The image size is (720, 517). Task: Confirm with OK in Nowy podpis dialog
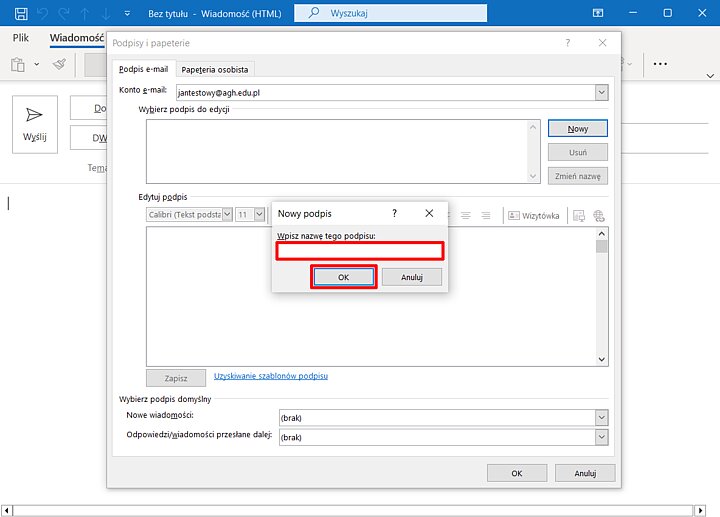tap(343, 277)
